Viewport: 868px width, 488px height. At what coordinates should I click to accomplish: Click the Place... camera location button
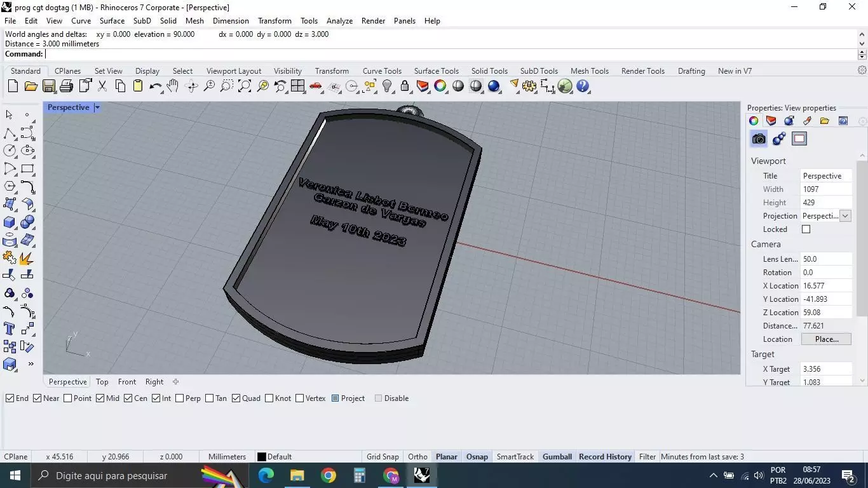pos(826,339)
